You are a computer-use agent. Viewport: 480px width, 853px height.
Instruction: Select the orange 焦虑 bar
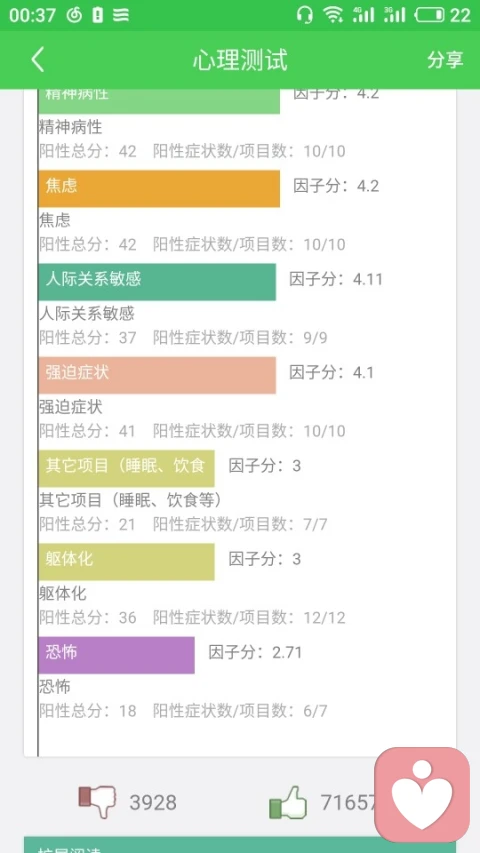click(159, 188)
